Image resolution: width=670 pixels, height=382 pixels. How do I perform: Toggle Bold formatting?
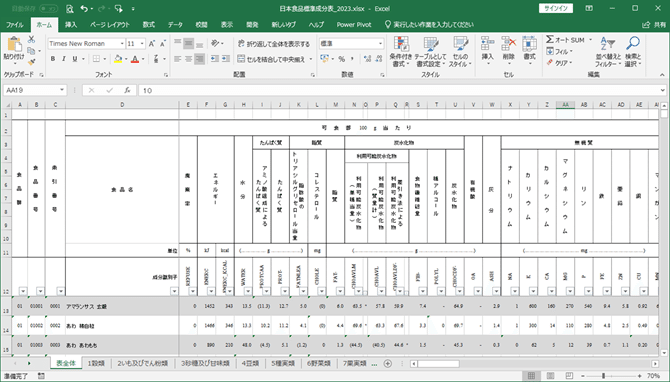point(53,59)
